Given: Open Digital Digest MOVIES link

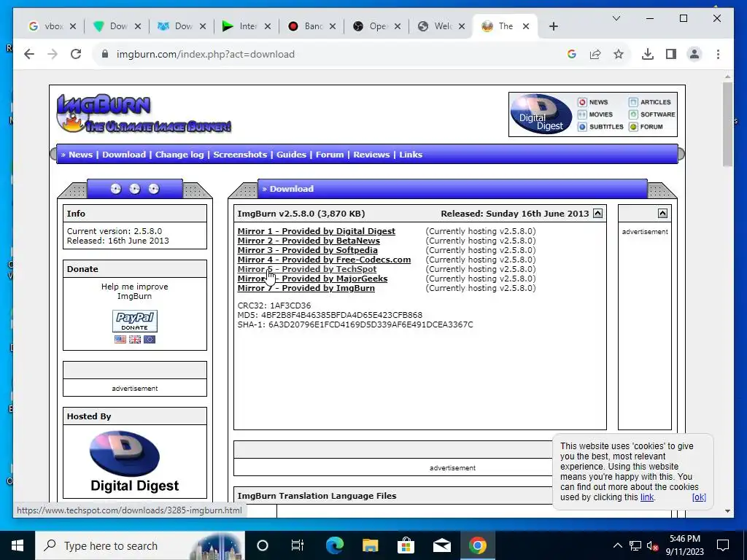Looking at the screenshot, I should [x=595, y=114].
